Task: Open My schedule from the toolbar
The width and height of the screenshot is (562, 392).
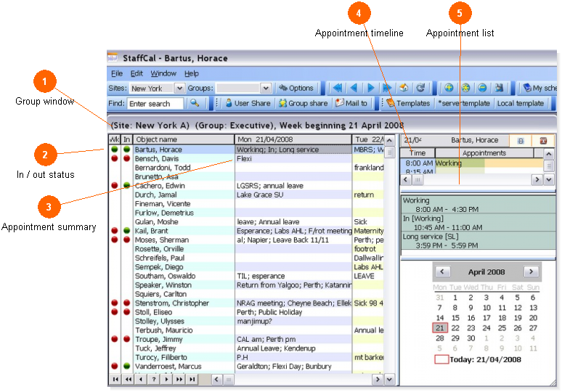Action: [539, 88]
